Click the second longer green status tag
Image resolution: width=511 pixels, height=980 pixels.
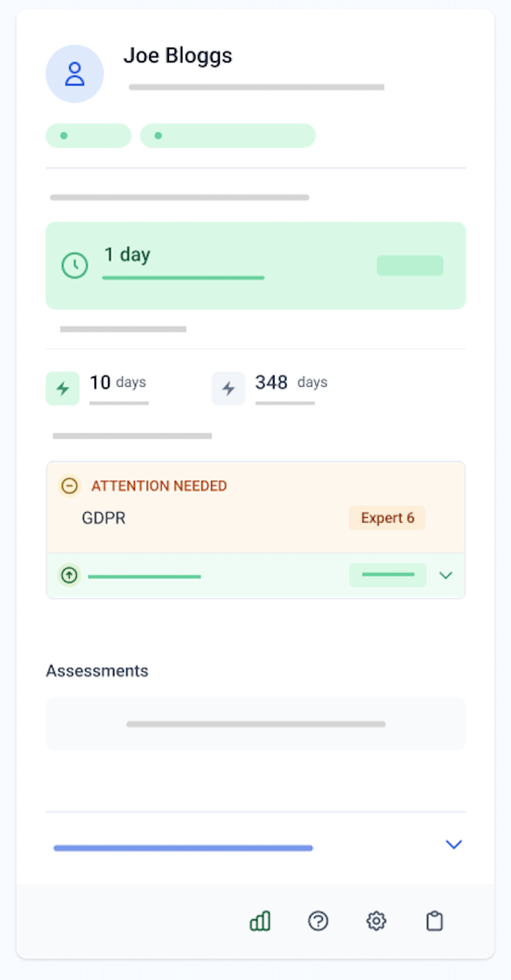tap(228, 136)
